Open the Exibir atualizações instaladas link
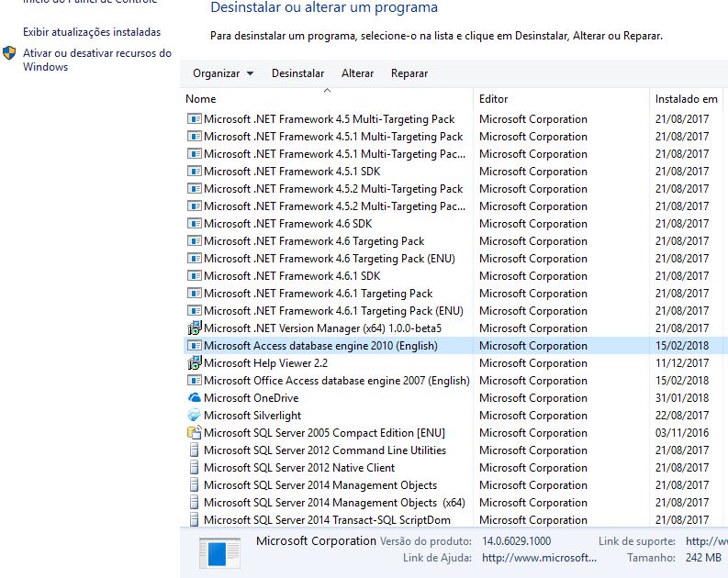Image resolution: width=728 pixels, height=578 pixels. pyautogui.click(x=92, y=32)
